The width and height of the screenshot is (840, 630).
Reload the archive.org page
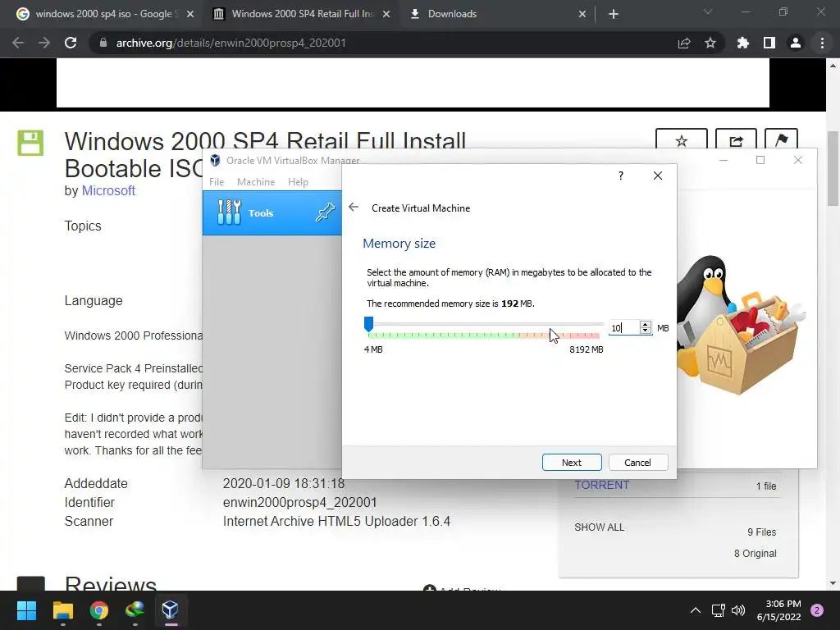click(x=71, y=43)
